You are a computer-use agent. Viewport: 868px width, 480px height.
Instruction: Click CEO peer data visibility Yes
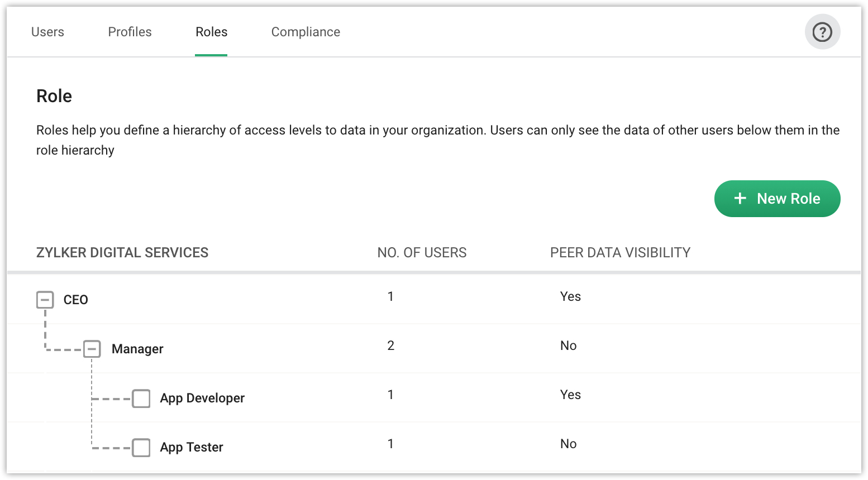(570, 296)
